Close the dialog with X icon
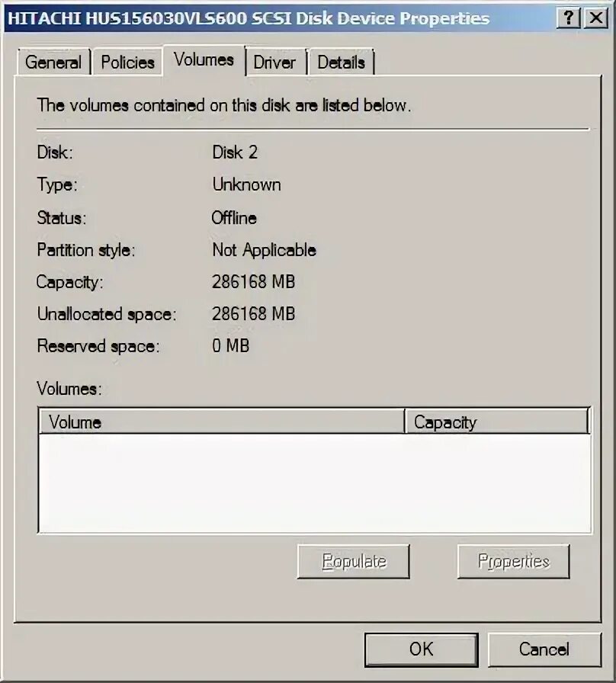 (x=595, y=18)
